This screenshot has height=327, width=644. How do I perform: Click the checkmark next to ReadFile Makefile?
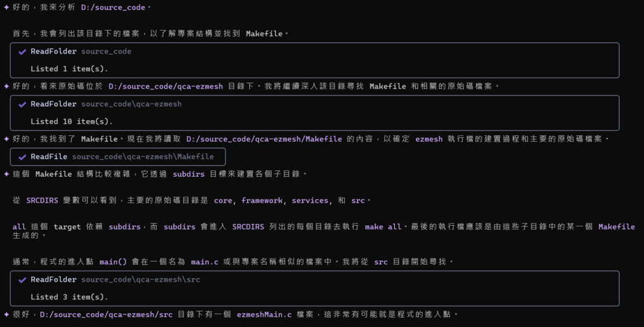pos(23,157)
